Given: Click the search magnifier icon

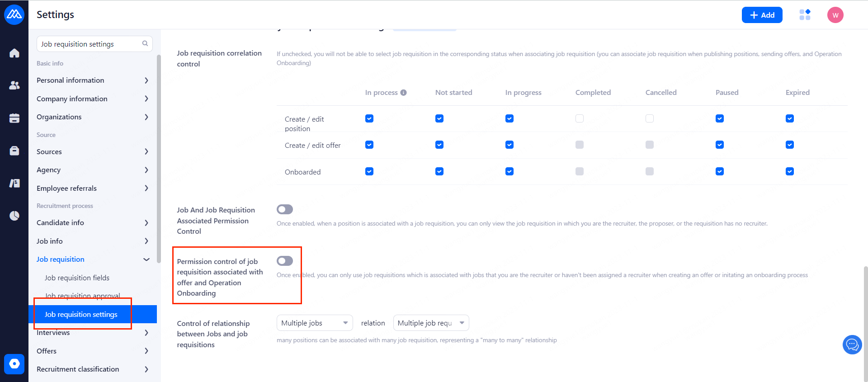Looking at the screenshot, I should click(145, 44).
